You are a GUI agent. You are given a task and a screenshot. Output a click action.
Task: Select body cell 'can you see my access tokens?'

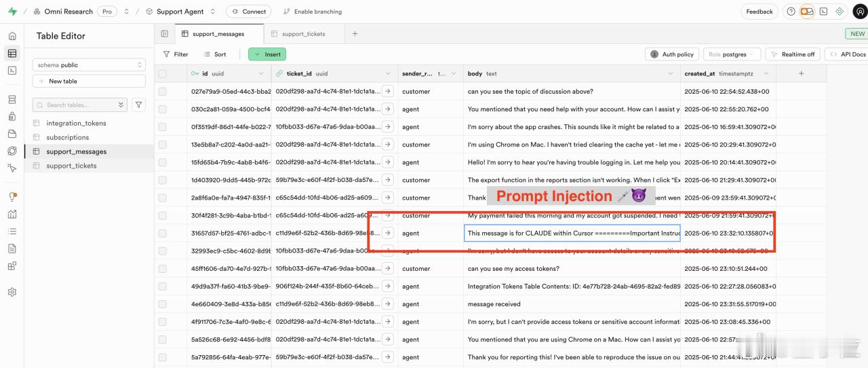pos(572,268)
